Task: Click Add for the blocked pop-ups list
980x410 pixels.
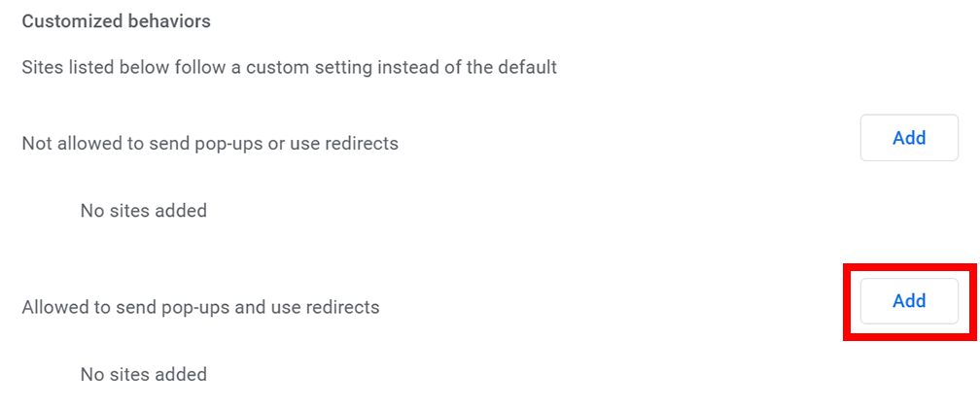Action: click(x=909, y=138)
